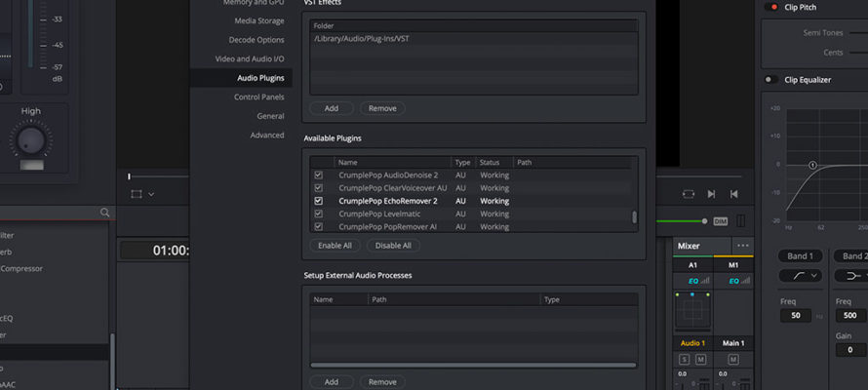Click the Audio 1 track name in the Mixer
Image resolution: width=868 pixels, height=390 pixels.
coord(692,343)
